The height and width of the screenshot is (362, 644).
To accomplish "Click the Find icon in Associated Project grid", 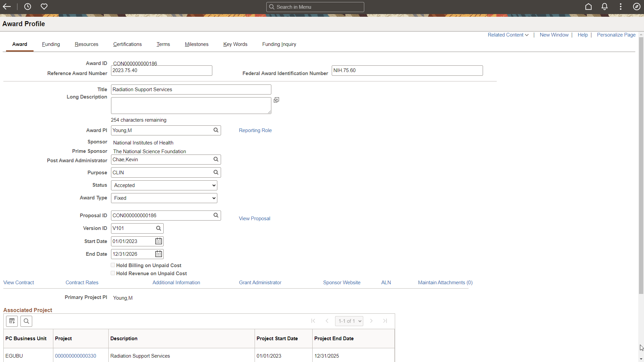I will (26, 321).
